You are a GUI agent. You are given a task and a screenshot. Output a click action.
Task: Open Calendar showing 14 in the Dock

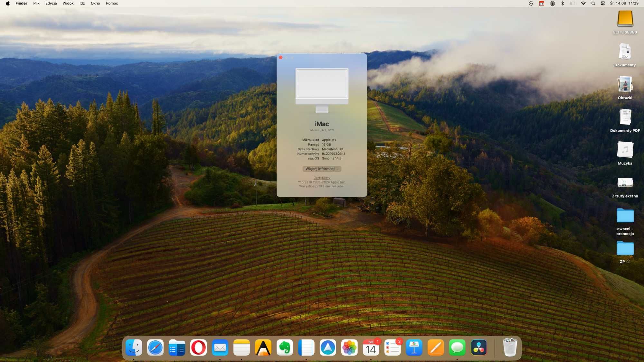[x=371, y=348]
